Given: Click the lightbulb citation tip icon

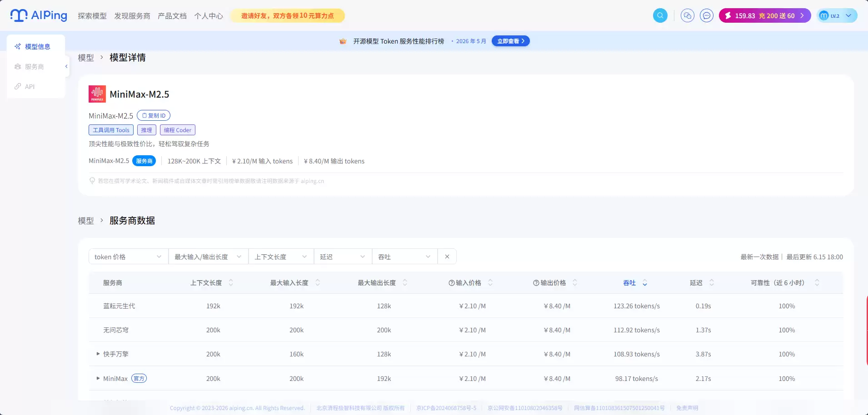Looking at the screenshot, I should [92, 181].
